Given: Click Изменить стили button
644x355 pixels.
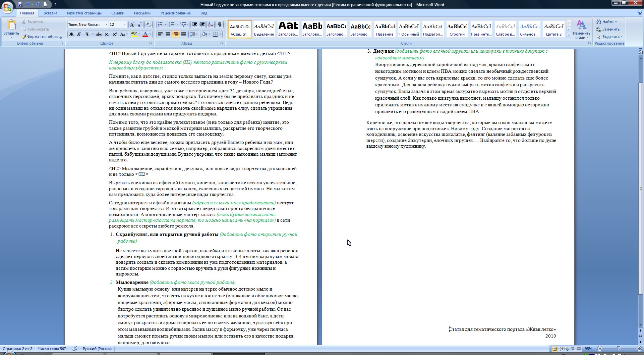Looking at the screenshot, I should [x=581, y=30].
